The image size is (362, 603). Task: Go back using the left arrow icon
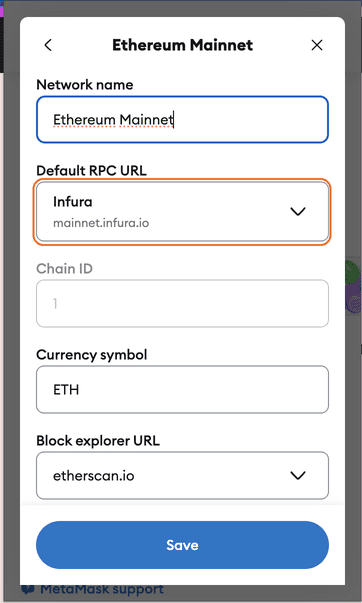(x=48, y=45)
